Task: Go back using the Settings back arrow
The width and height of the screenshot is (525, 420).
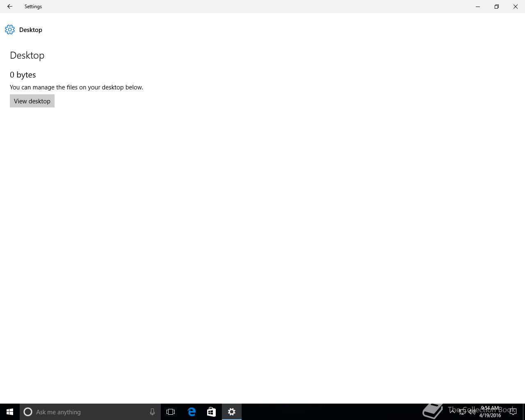Action: (x=9, y=7)
